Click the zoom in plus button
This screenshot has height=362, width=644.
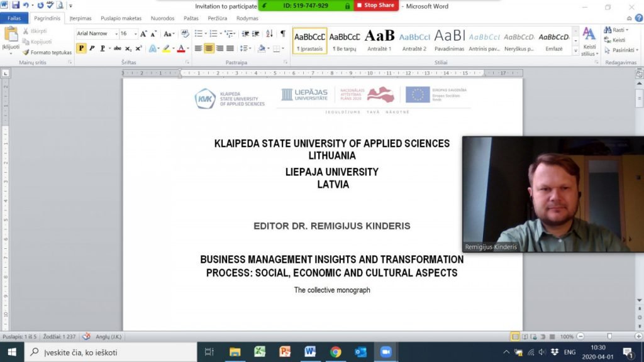tap(639, 337)
